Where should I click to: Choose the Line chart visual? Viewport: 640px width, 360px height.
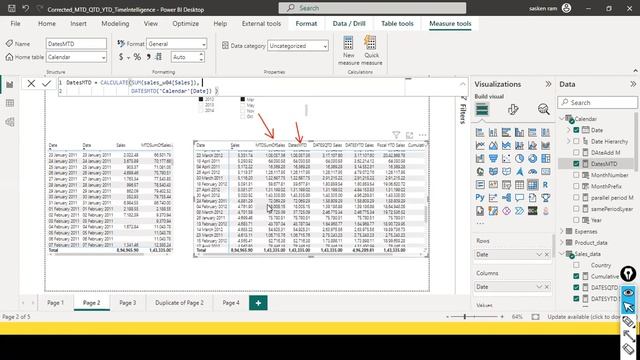480,145
